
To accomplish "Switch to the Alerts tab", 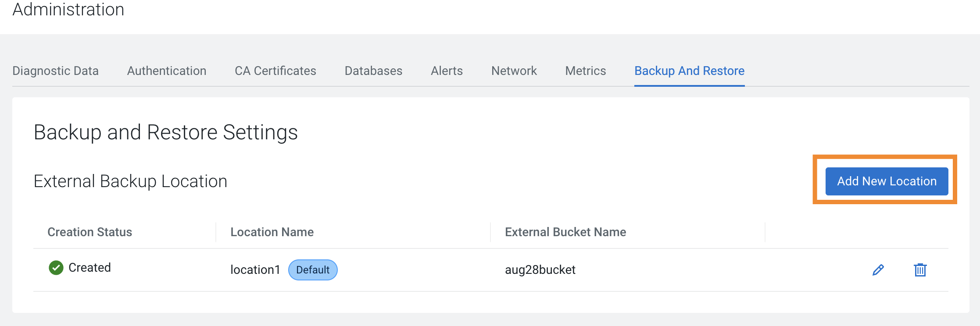I will click(446, 71).
